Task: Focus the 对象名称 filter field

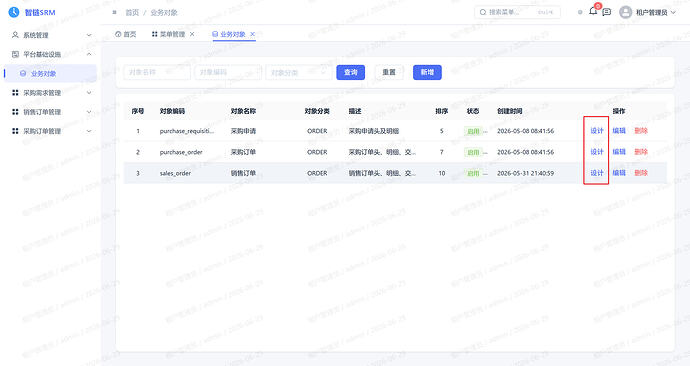Action: pyautogui.click(x=157, y=72)
